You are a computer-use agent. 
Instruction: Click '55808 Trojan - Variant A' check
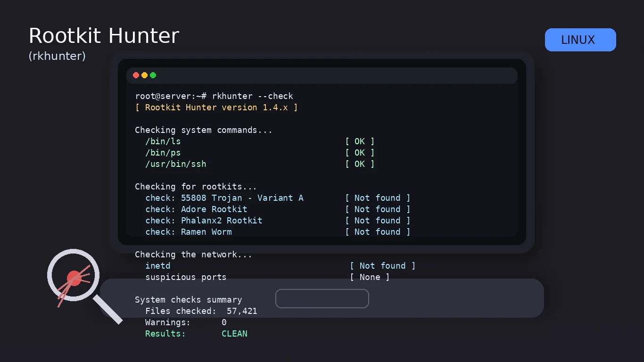224,198
